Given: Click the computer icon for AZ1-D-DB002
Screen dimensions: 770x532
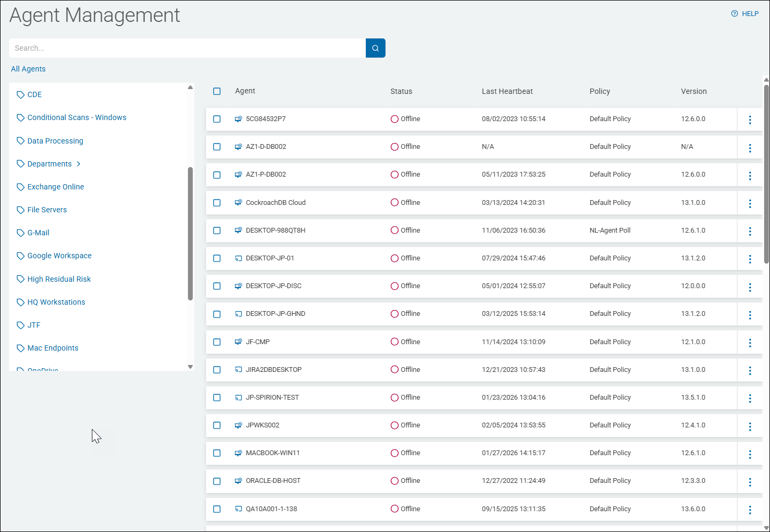Looking at the screenshot, I should (239, 147).
